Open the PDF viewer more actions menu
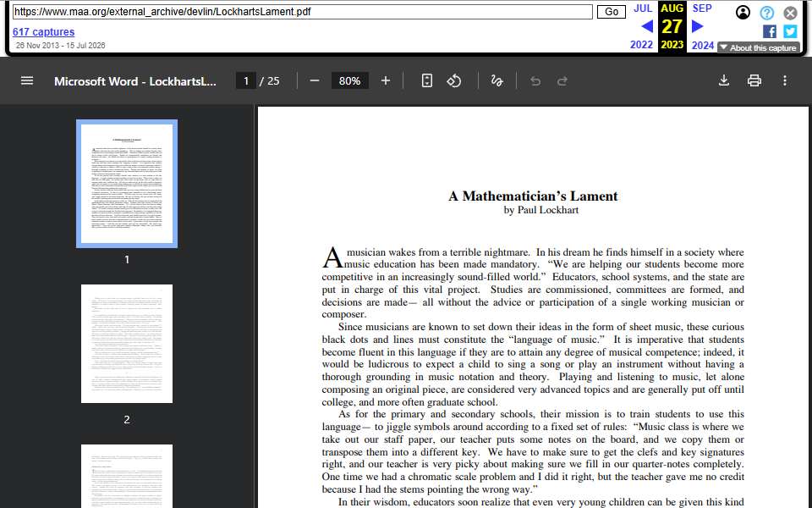 coord(785,80)
